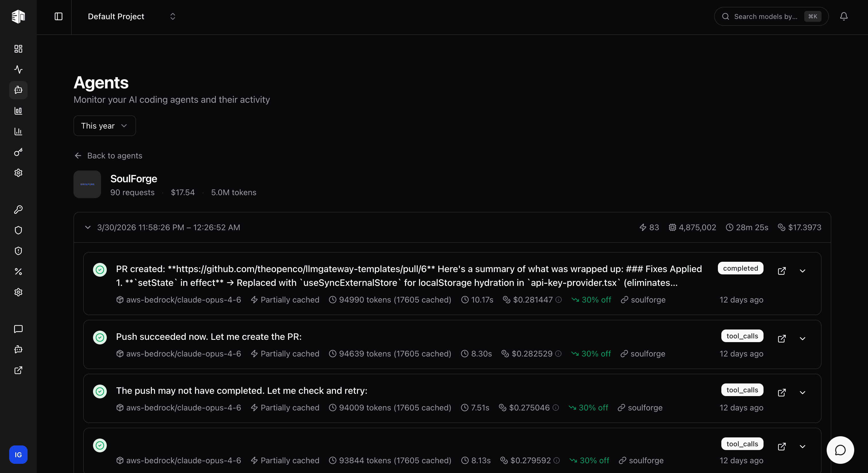
Task: Click the completed status pill on PR entry
Action: click(x=740, y=268)
